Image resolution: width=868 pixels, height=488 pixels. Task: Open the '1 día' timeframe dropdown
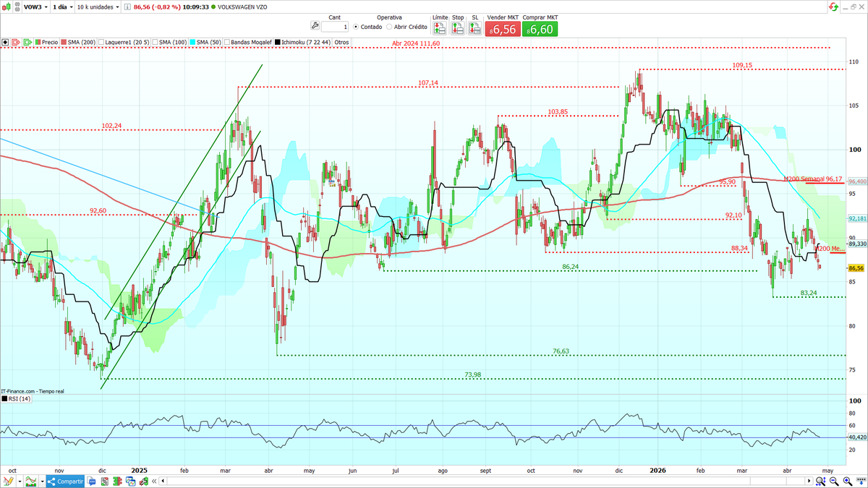62,7
